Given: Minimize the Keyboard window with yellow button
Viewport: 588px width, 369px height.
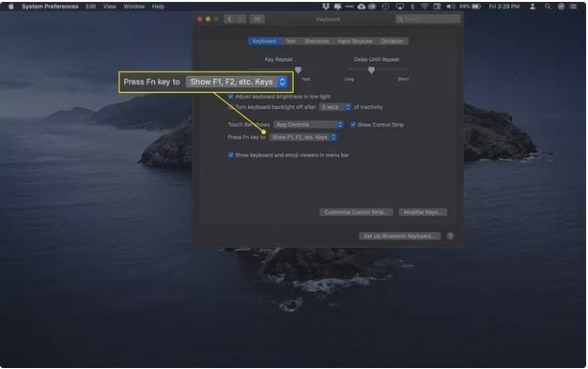Looking at the screenshot, I should coord(209,19).
